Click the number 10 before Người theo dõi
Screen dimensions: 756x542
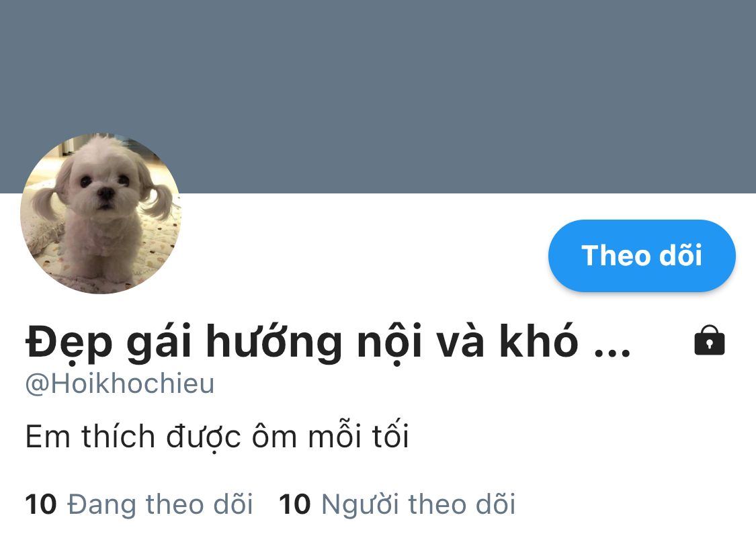294,504
